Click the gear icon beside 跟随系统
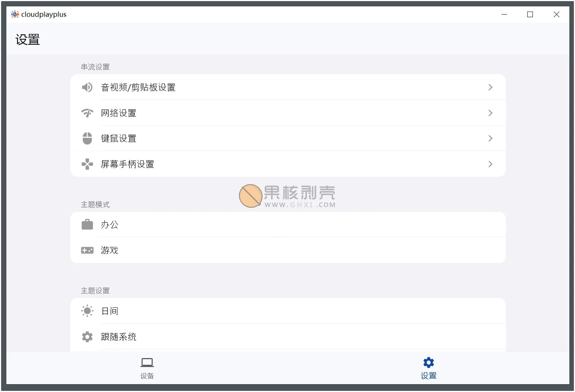 tap(87, 336)
